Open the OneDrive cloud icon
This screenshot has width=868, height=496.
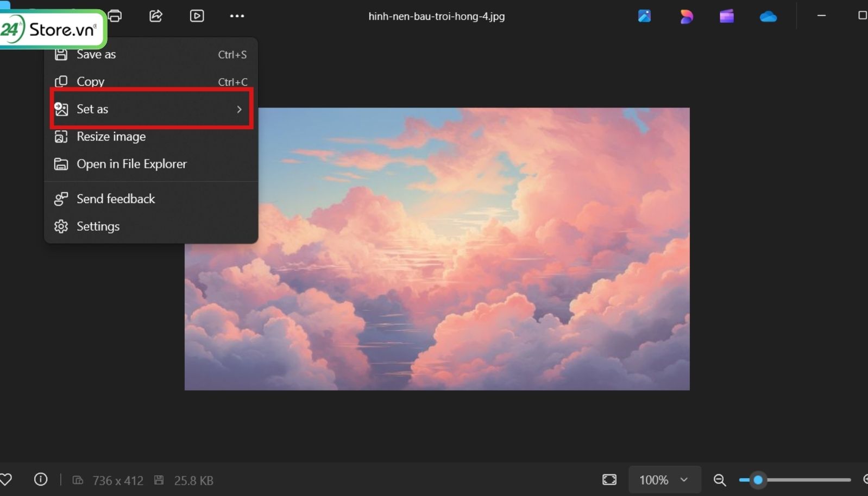768,17
